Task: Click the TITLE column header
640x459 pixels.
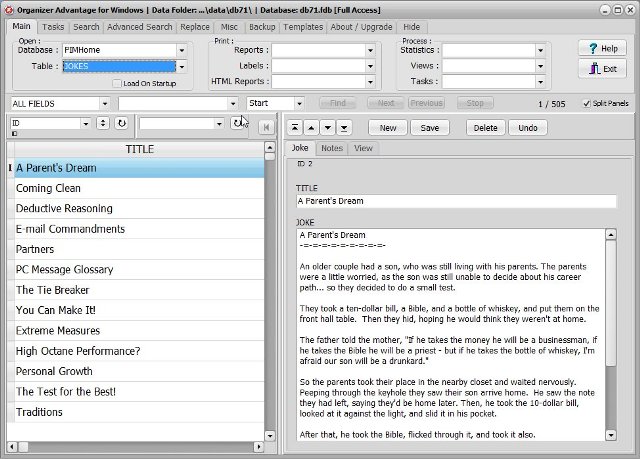Action: pyautogui.click(x=140, y=149)
